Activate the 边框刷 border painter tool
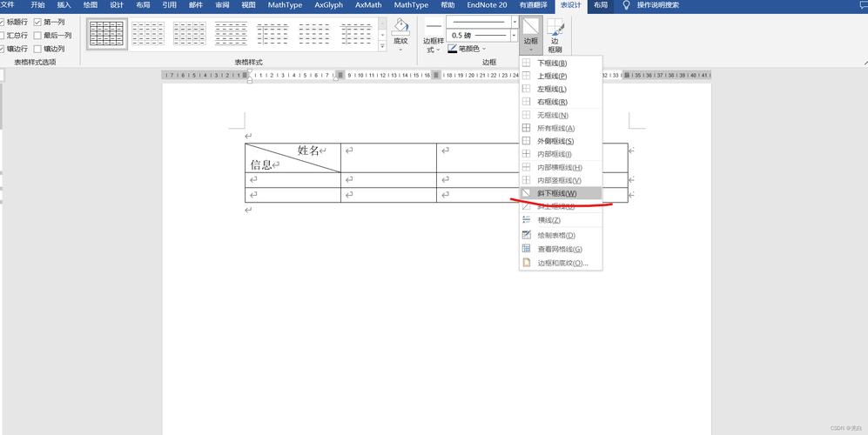868x435 pixels. 555,36
